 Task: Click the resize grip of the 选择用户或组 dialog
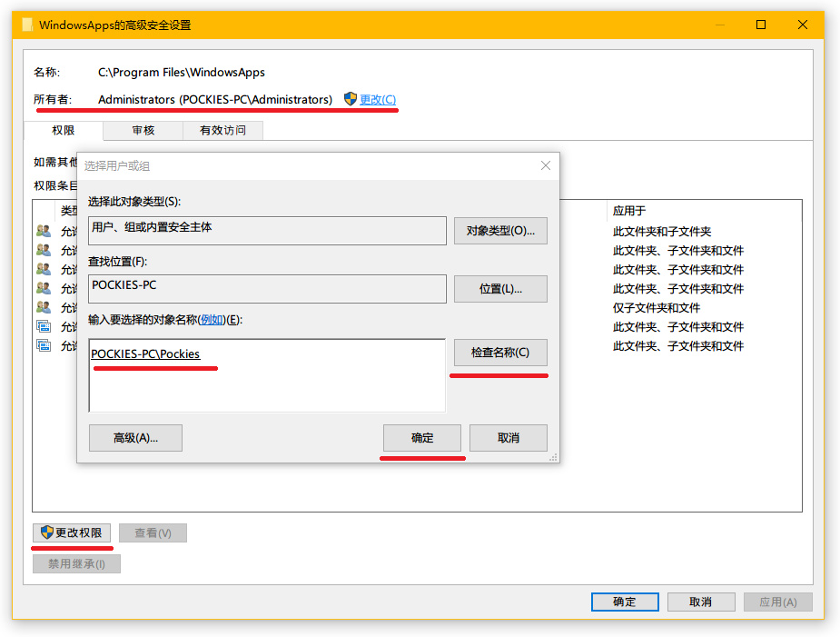[x=553, y=458]
